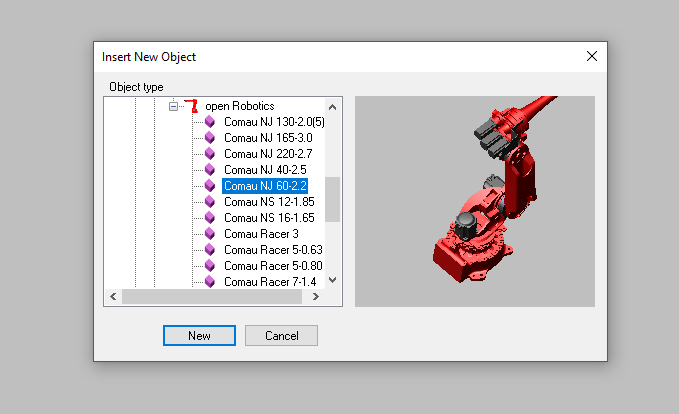This screenshot has height=414, width=679.
Task: Click the purple cube icon for Comau NS 12-1.85
Action: click(x=210, y=202)
